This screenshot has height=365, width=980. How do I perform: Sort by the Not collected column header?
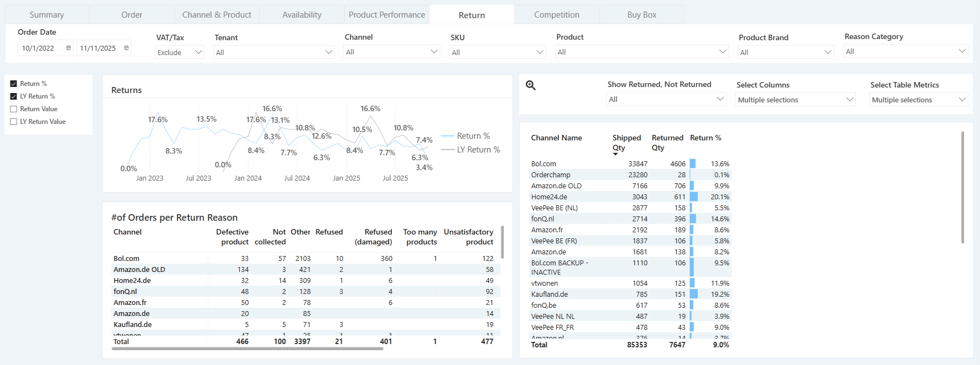click(x=270, y=237)
